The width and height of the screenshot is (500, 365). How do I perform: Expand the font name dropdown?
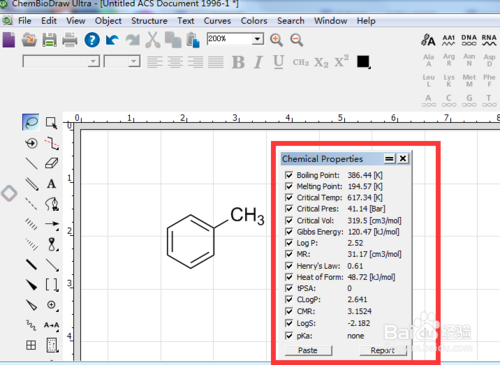(94, 61)
